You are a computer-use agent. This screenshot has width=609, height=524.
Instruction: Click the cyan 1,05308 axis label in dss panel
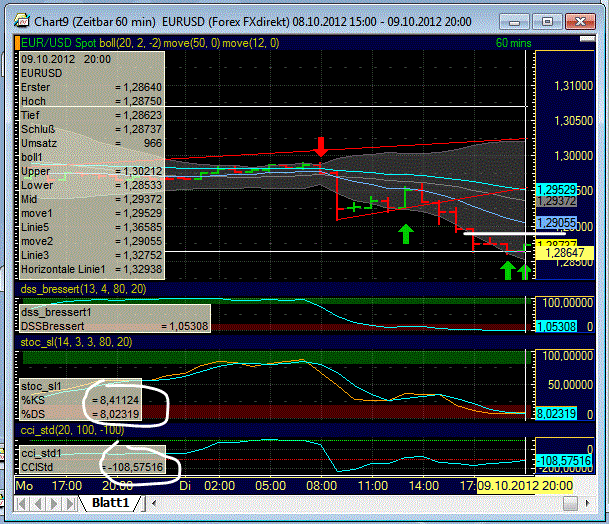pyautogui.click(x=556, y=326)
